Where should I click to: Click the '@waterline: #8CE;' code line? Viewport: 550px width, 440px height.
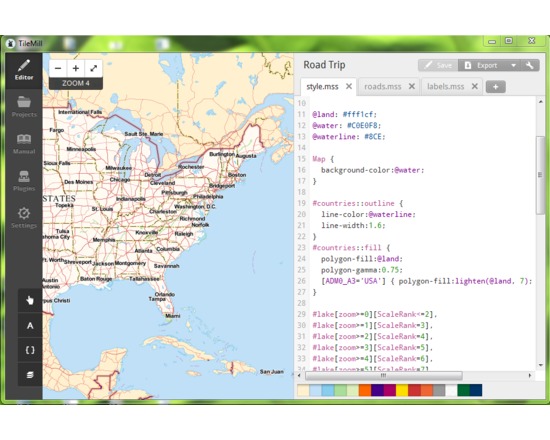tap(349, 137)
